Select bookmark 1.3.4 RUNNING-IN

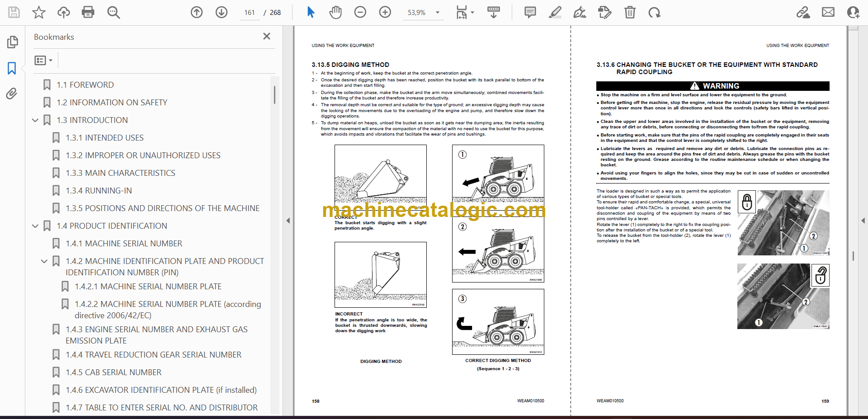[x=99, y=191]
